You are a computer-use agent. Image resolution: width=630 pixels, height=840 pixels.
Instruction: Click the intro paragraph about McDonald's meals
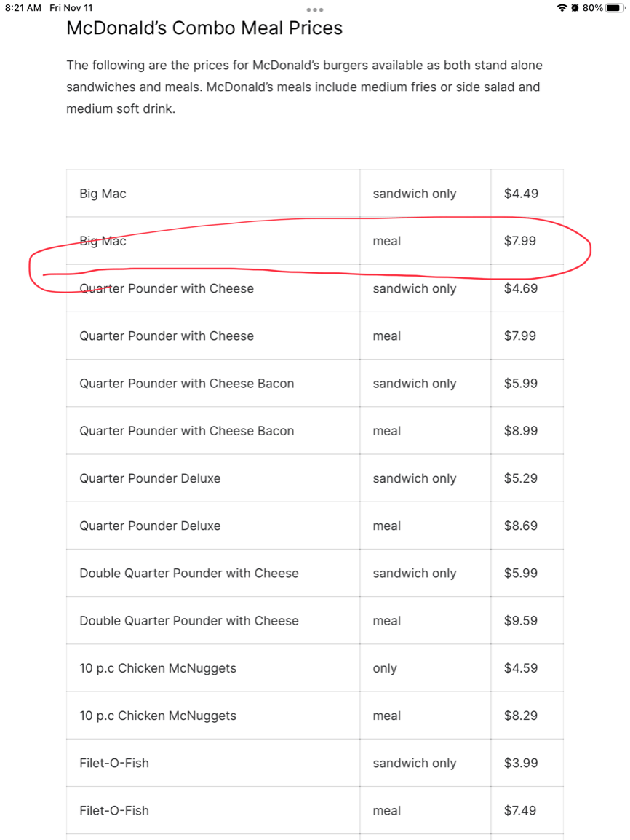[305, 87]
